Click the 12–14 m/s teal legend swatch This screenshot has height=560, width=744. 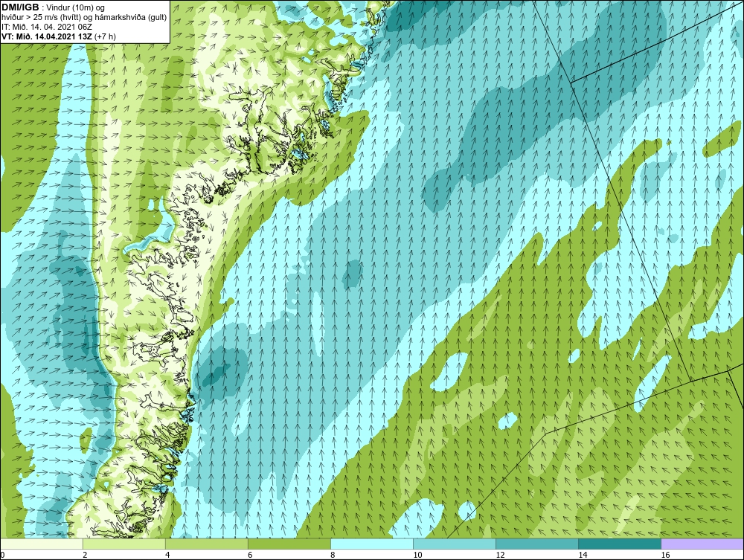[x=537, y=544]
